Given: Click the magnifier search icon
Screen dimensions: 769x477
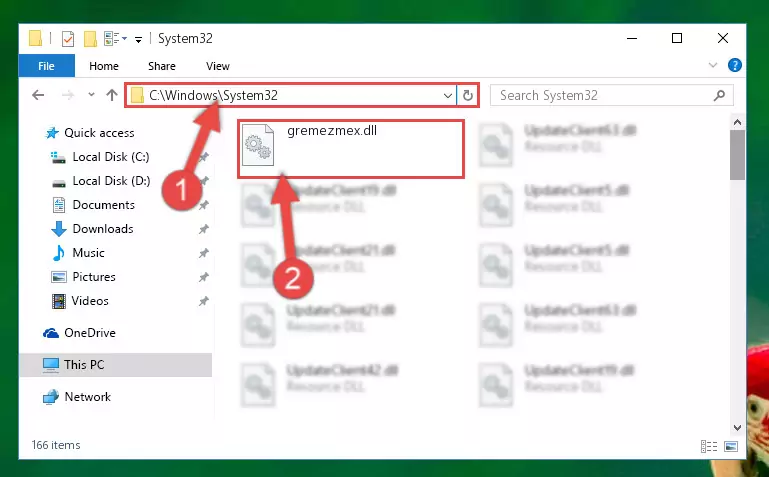Looking at the screenshot, I should (719, 95).
